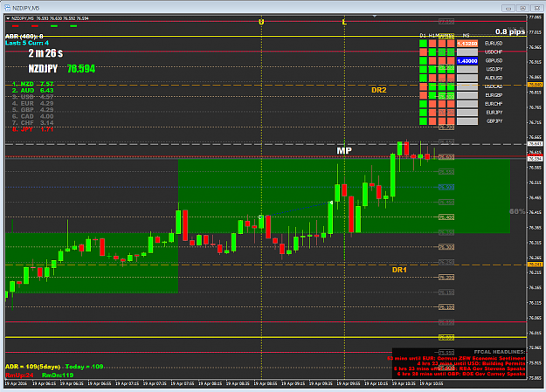Click the blue 1.43000 level box
Screen dimensions: 546x392
click(x=467, y=61)
